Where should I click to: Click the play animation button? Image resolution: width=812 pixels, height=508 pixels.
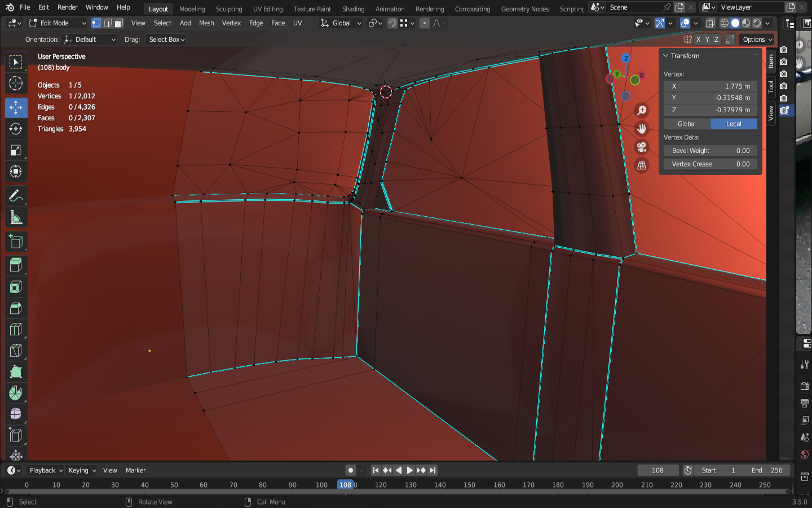[x=410, y=470]
